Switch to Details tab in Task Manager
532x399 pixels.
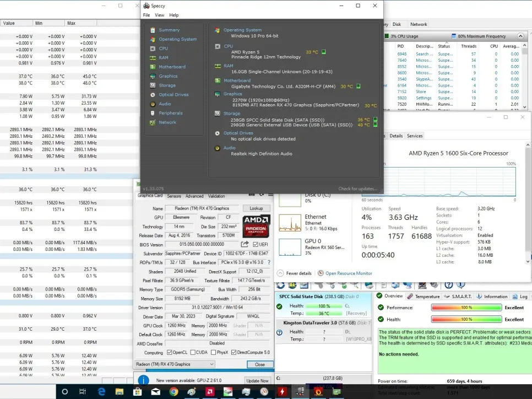[x=396, y=136]
